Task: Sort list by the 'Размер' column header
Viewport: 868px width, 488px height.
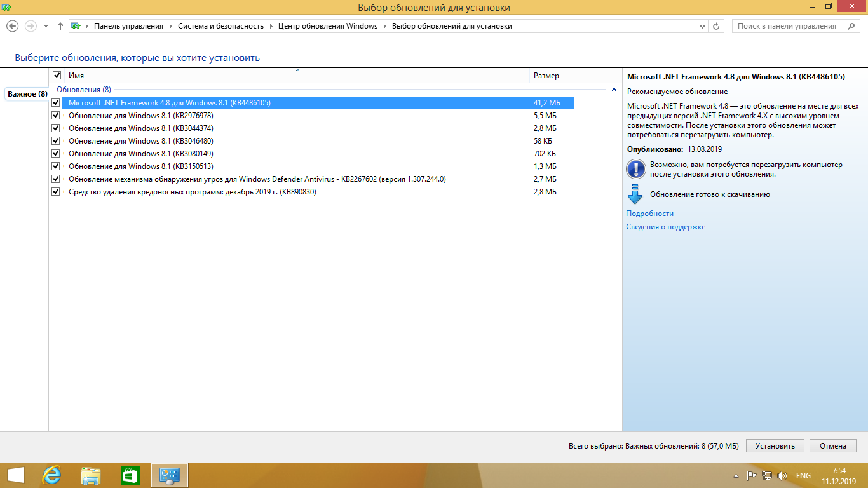Action: [x=552, y=76]
